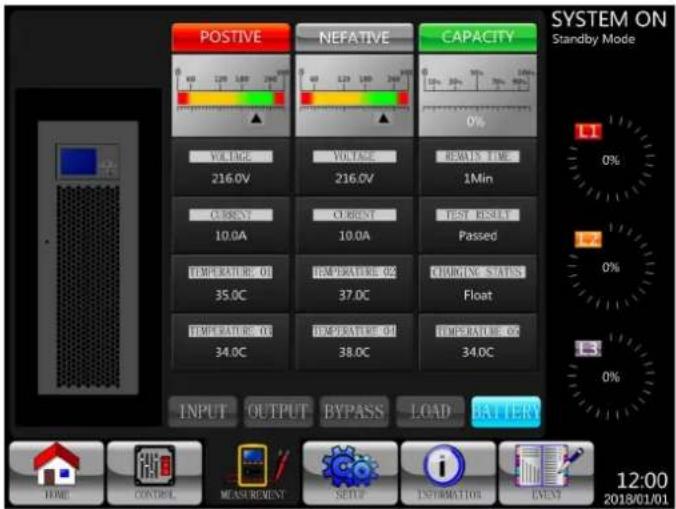The height and width of the screenshot is (509, 676).
Task: Open the Control panel page
Action: [x=154, y=473]
